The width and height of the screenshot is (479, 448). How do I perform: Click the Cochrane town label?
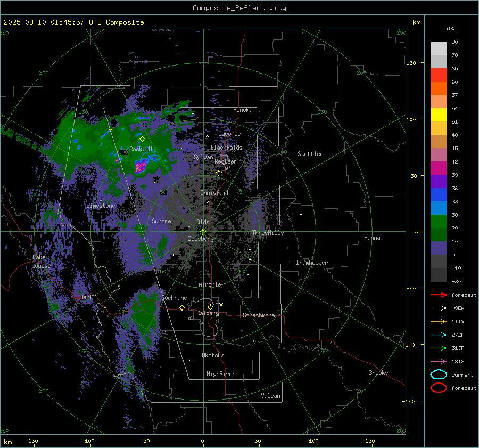174,298
